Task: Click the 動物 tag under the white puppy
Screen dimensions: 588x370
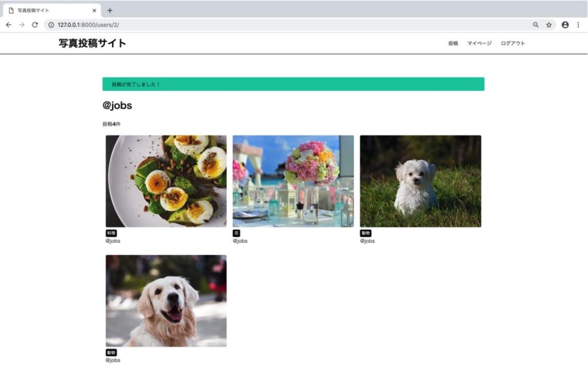Action: 366,233
